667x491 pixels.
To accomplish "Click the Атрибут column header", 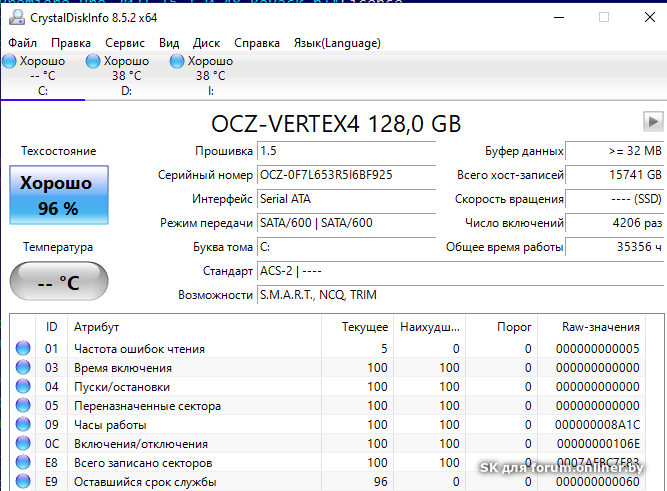I will (x=97, y=327).
